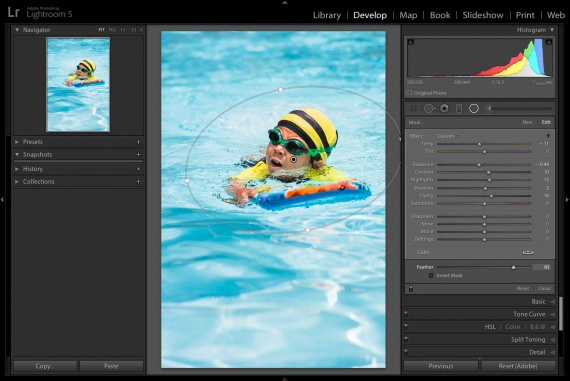Clear History with the X icon
Screen dimensions: 570x381
click(138, 169)
